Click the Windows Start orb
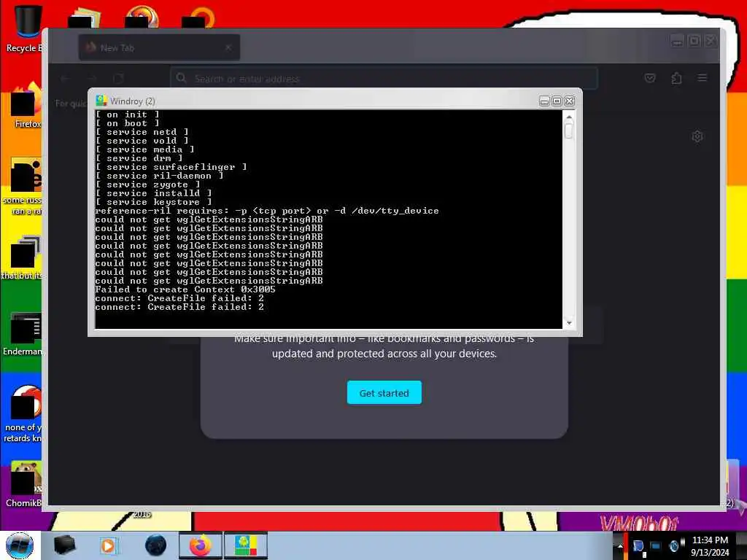Viewport: 747px width, 560px height. [20, 545]
